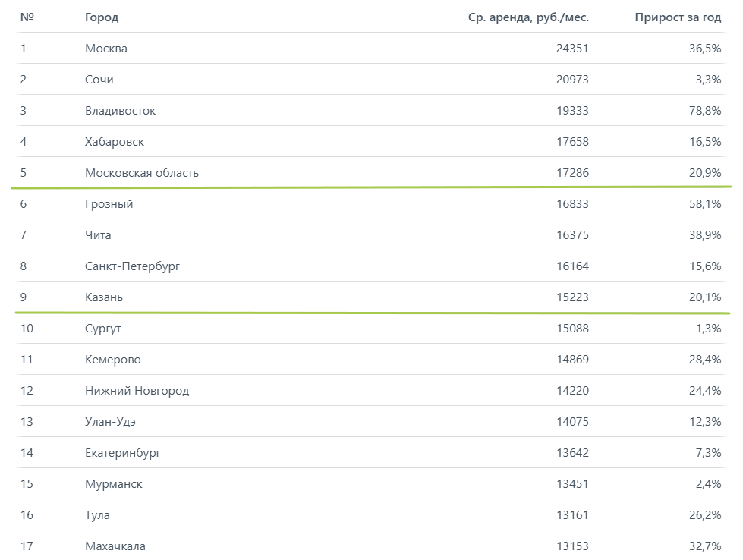Image resolution: width=743 pixels, height=560 pixels.
Task: Select Чита in the city column
Action: 98,235
